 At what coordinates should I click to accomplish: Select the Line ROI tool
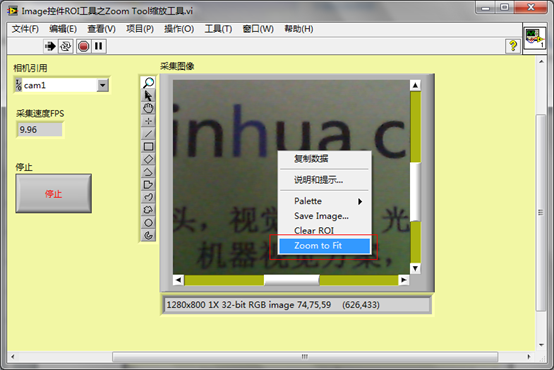[x=148, y=134]
